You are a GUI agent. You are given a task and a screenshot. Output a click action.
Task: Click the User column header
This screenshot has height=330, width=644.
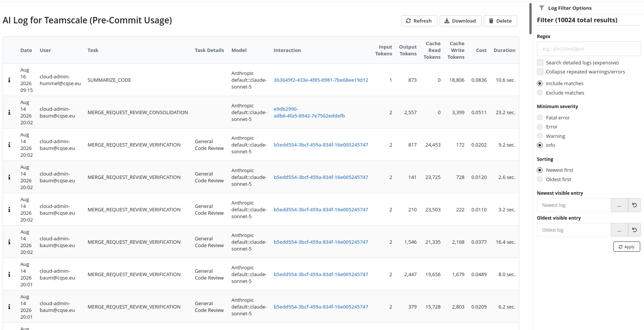click(45, 50)
